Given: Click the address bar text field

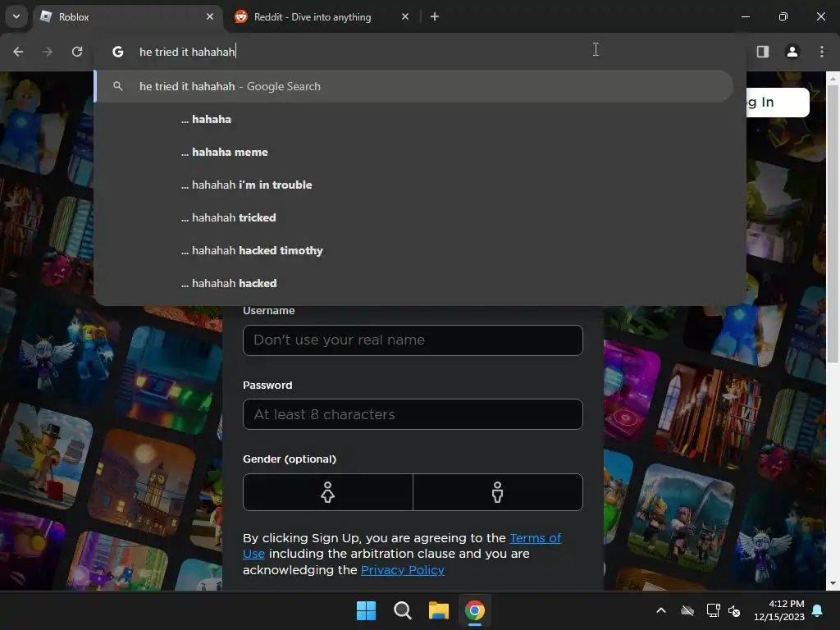Looking at the screenshot, I should click(418, 52).
